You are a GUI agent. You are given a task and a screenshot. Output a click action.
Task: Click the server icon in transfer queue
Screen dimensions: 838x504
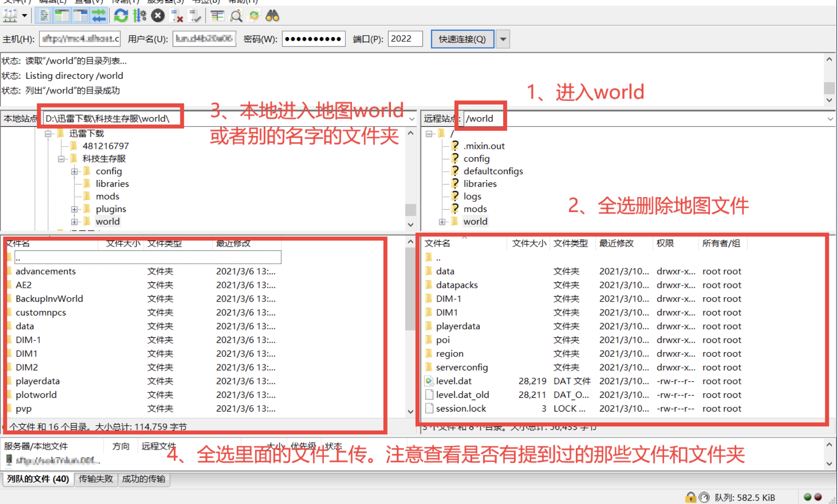pos(9,460)
